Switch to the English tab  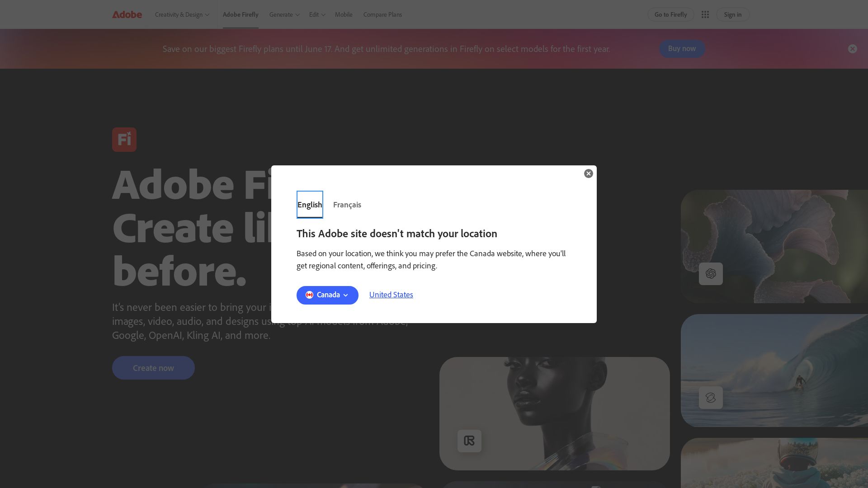tap(310, 205)
